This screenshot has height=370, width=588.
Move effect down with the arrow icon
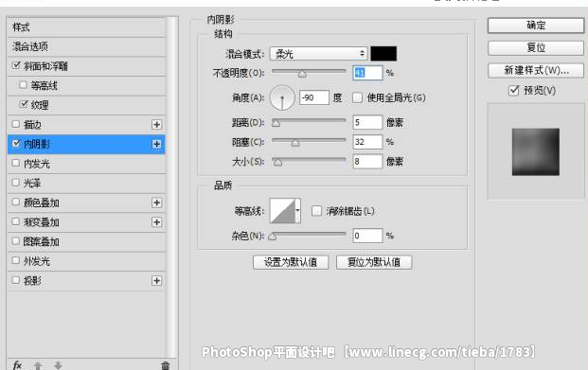tap(58, 365)
